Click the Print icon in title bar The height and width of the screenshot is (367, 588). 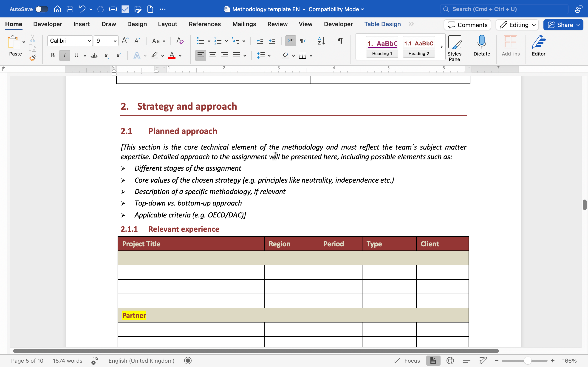coord(113,9)
